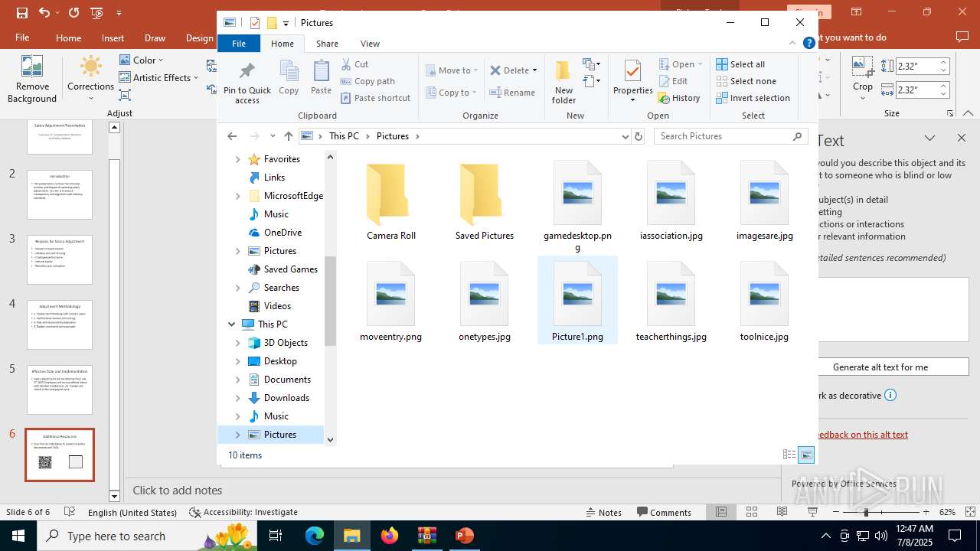Select the Picture1.png file
The height and width of the screenshot is (551, 980).
[x=577, y=300]
